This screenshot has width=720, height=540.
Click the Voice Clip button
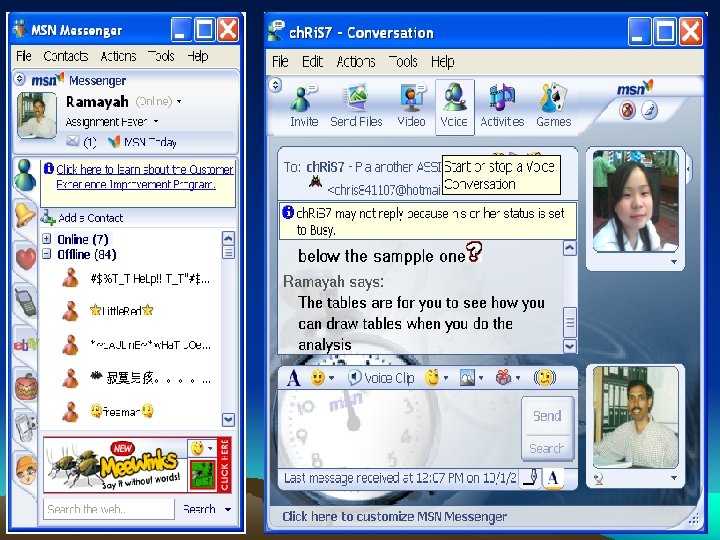click(381, 378)
